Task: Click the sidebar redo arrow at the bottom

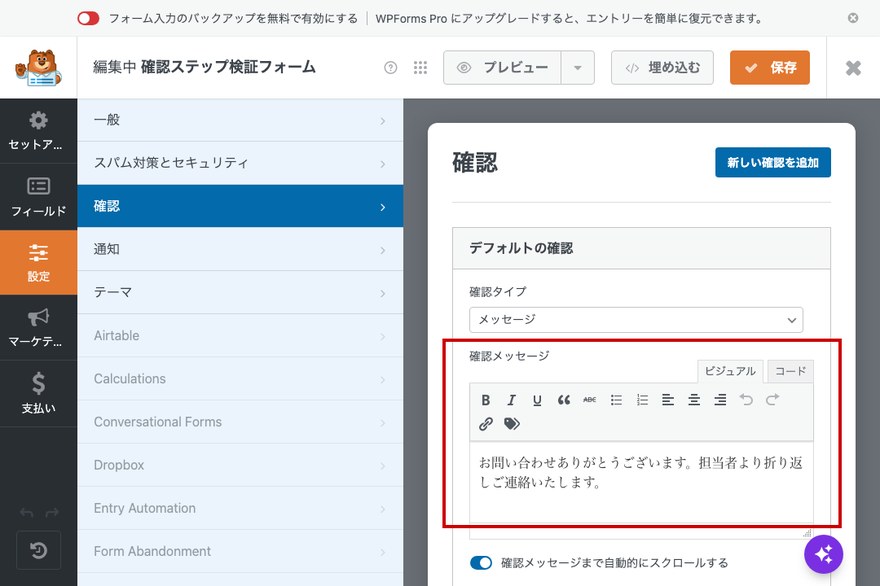Action: (x=52, y=512)
